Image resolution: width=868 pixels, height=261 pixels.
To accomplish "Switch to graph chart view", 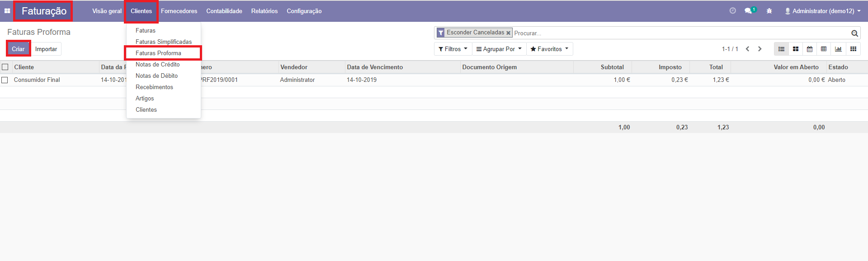I will 838,49.
